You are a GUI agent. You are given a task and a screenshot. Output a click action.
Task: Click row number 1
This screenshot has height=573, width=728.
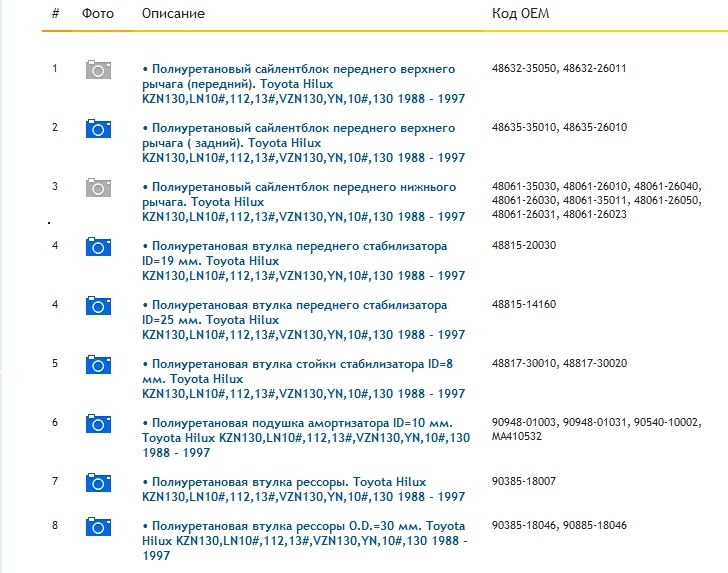(55, 68)
